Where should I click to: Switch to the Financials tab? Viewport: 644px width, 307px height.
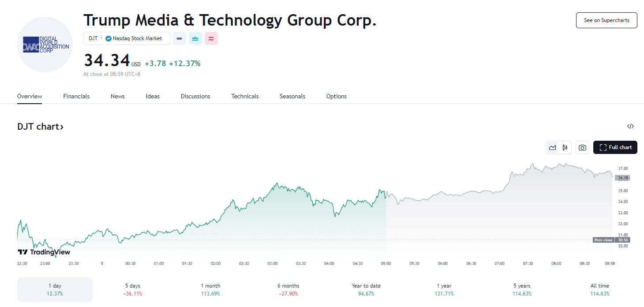(x=76, y=96)
